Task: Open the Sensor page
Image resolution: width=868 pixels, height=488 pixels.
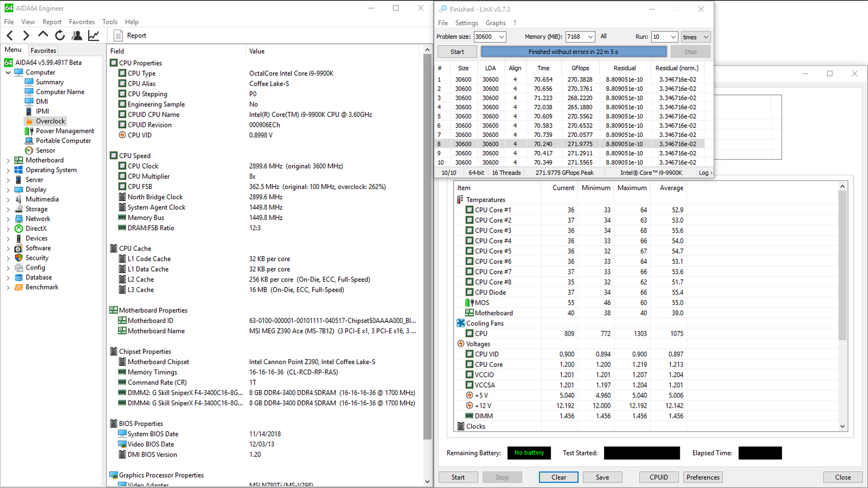Action: (x=46, y=150)
